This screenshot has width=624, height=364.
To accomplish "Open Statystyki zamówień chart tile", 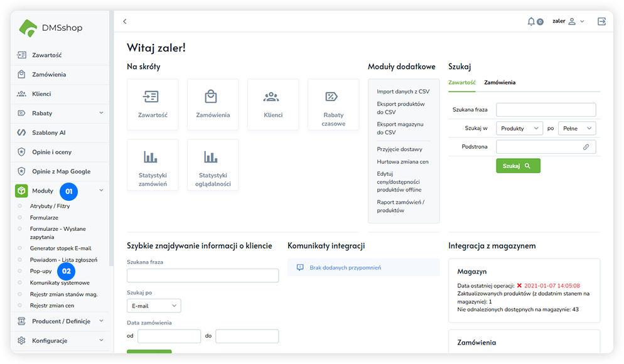I will point(153,164).
